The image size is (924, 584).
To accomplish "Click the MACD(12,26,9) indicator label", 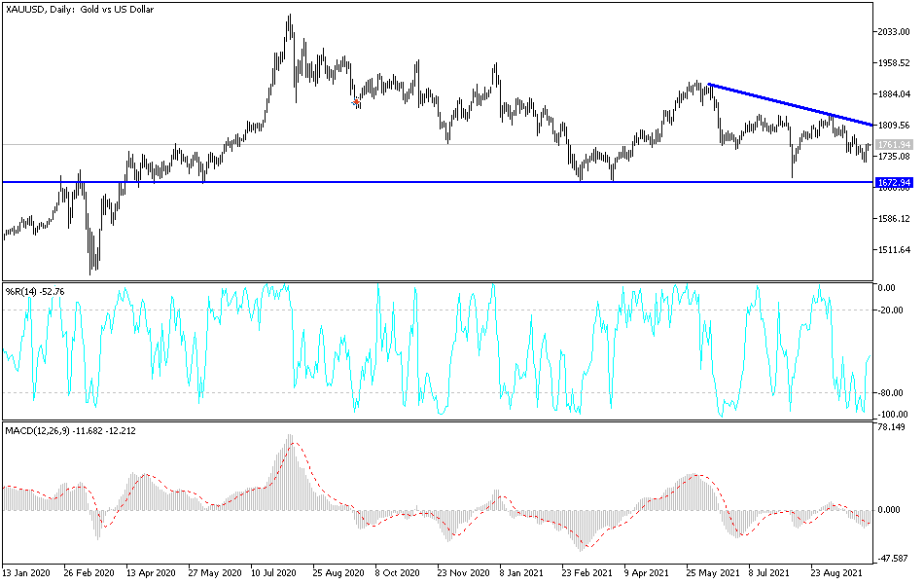I will 70,431.
